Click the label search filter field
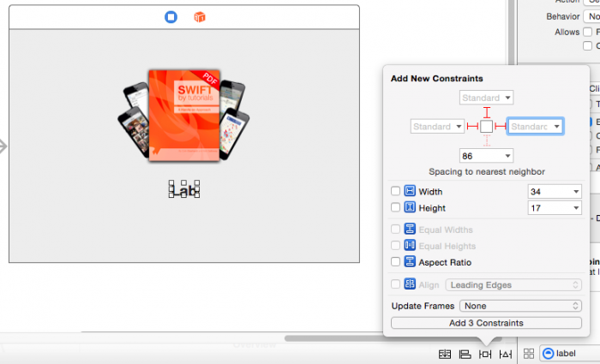The width and height of the screenshot is (600, 364). click(570, 353)
